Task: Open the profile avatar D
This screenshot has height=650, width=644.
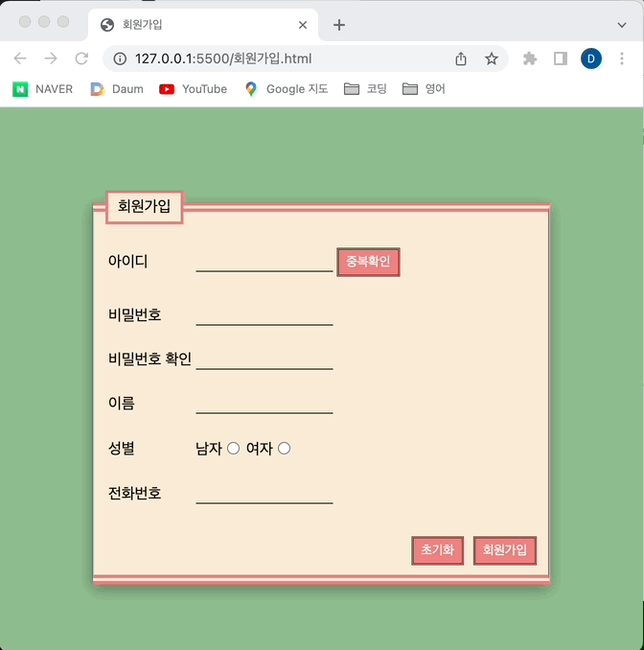Action: click(x=591, y=58)
